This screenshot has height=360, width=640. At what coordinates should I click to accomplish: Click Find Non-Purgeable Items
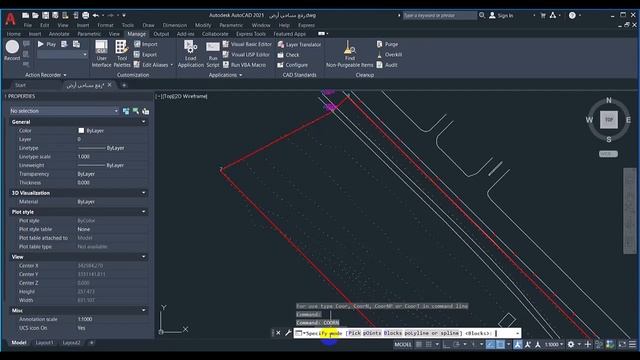(x=349, y=53)
